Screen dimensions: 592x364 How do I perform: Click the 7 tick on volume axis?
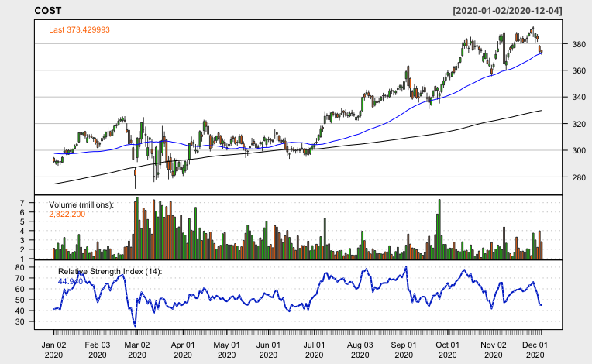click(31, 202)
